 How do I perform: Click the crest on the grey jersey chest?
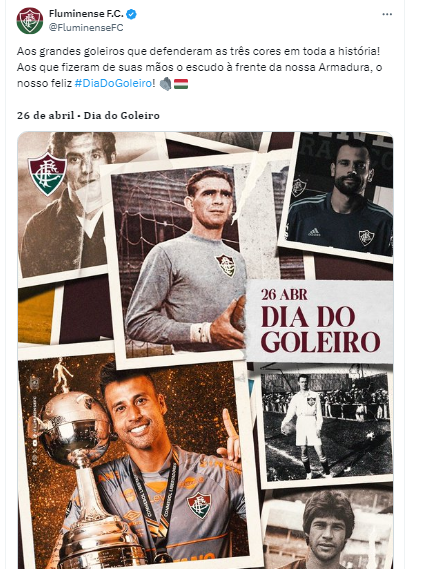pos(226,265)
